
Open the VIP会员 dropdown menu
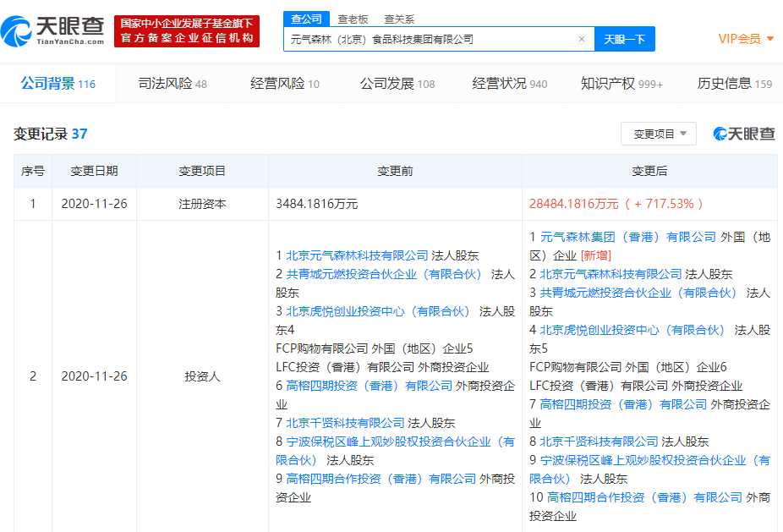click(x=746, y=39)
